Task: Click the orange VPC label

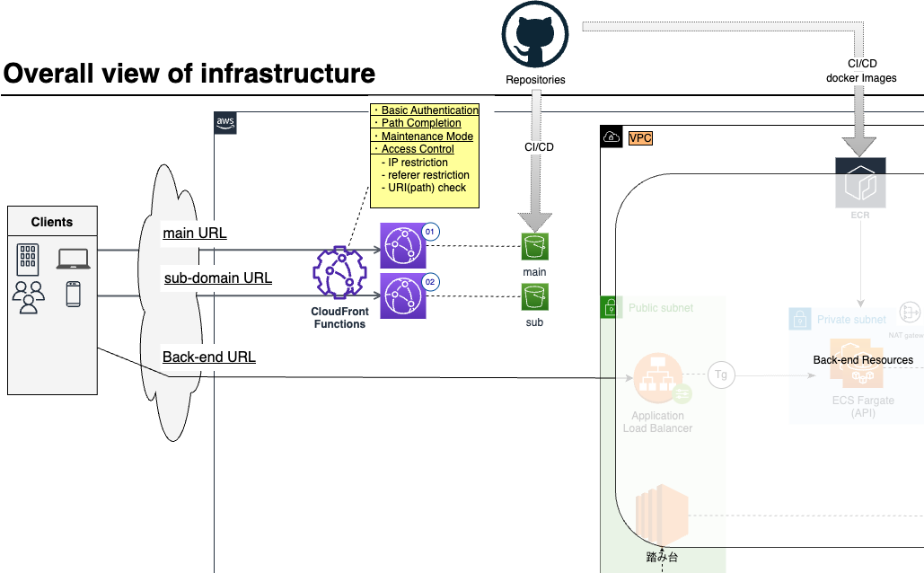Action: click(642, 137)
